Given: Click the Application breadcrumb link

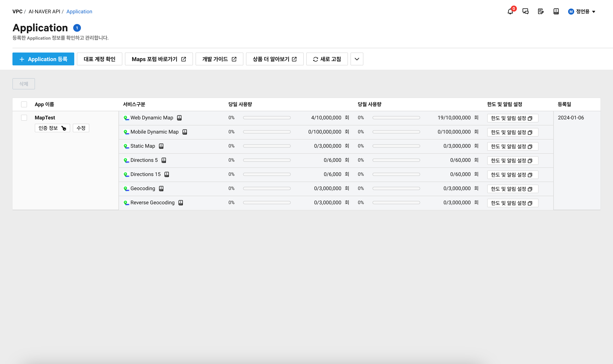Looking at the screenshot, I should [x=79, y=12].
